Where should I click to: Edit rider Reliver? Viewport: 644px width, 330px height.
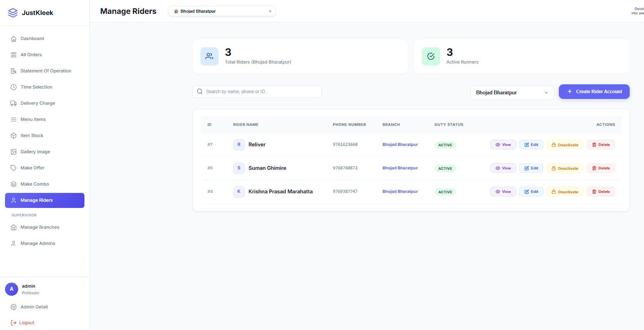531,145
